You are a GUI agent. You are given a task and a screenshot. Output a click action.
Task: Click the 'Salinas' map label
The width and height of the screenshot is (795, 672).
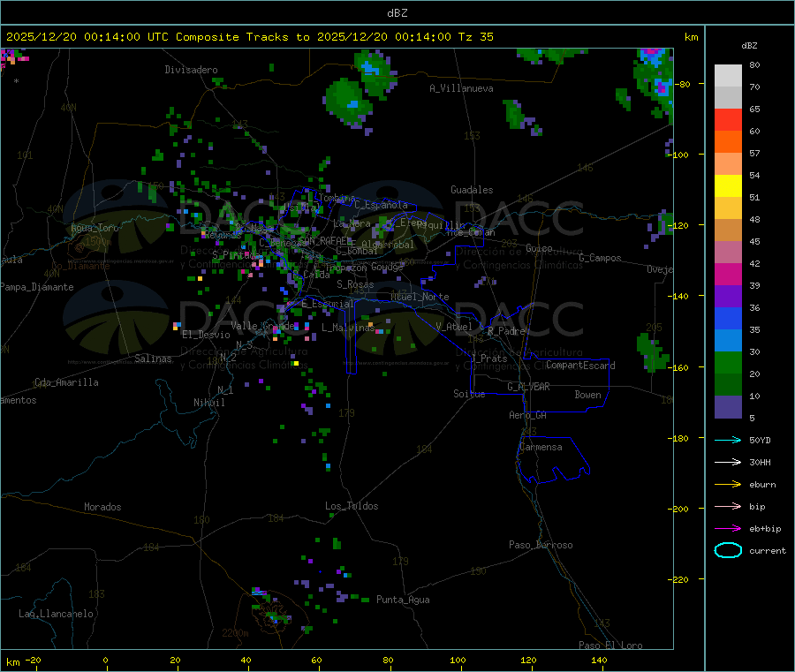pyautogui.click(x=153, y=359)
